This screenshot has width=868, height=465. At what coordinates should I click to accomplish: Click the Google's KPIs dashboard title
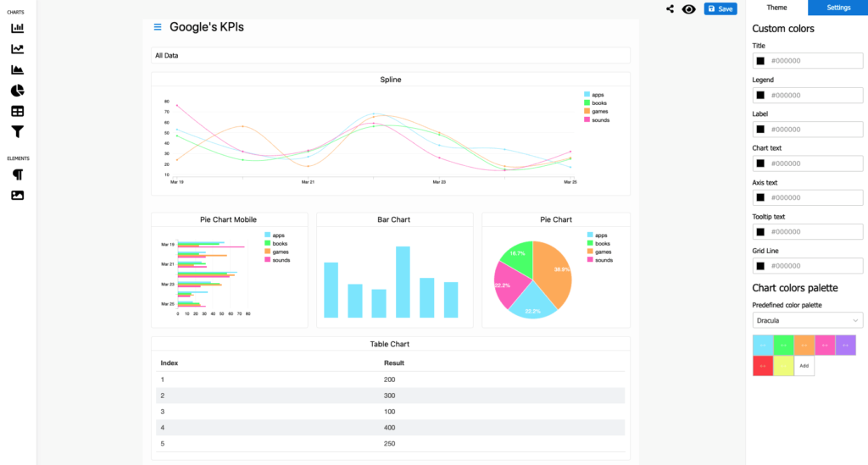click(207, 27)
